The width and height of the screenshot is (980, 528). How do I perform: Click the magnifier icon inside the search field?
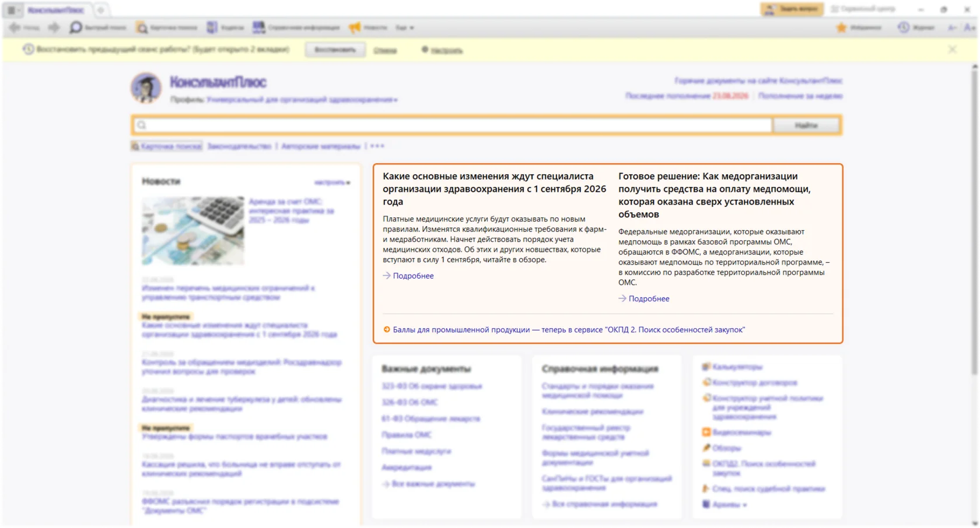(x=142, y=125)
